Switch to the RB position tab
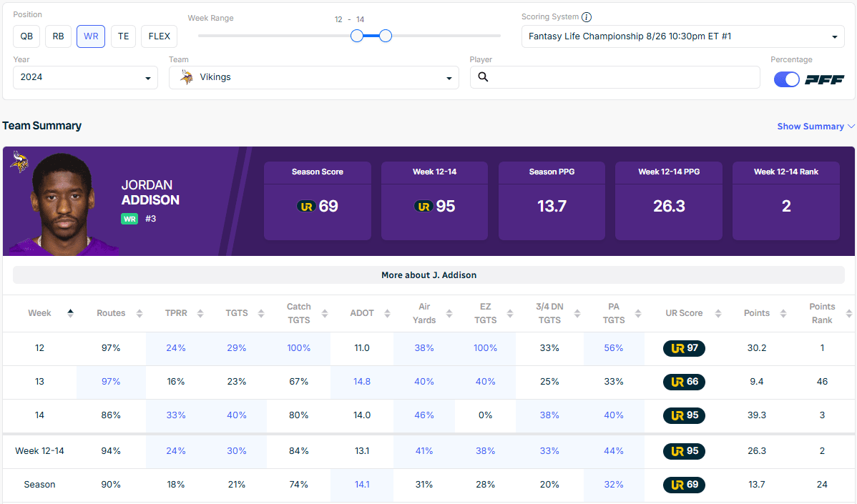The height and width of the screenshot is (504, 857). (58, 36)
